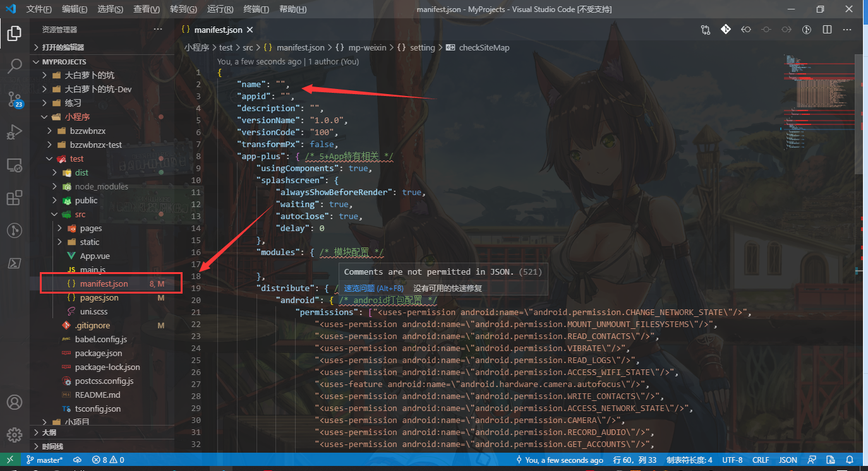Open .gitignore file

tap(102, 325)
